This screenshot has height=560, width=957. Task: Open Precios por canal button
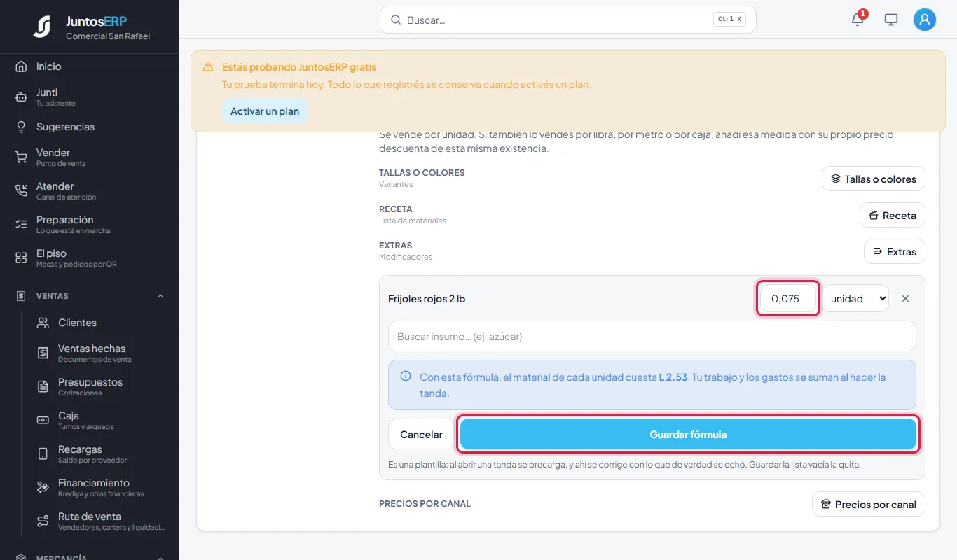[x=869, y=504]
